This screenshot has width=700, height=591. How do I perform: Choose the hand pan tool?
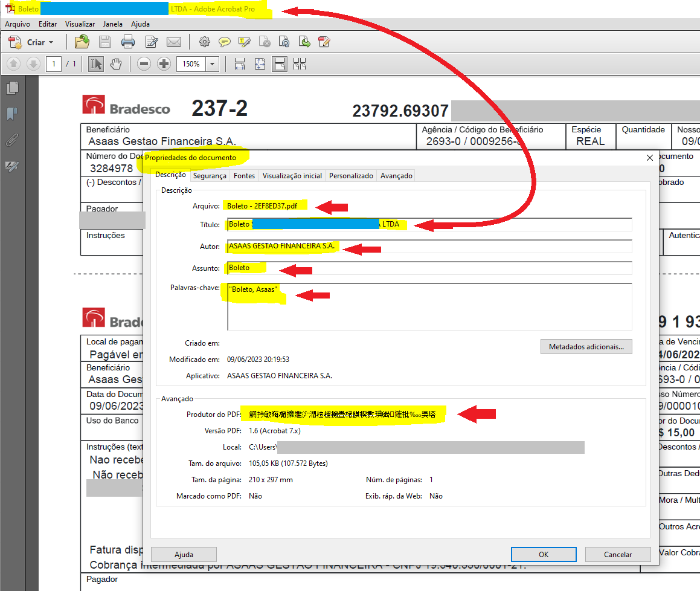(x=116, y=64)
